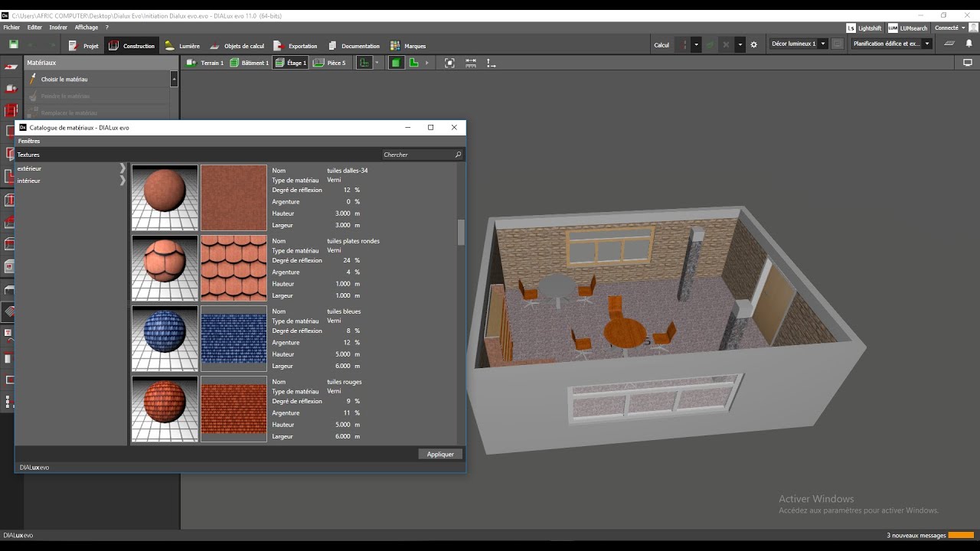Select Pièce 5 room button
This screenshot has width=980, height=551.
click(329, 63)
